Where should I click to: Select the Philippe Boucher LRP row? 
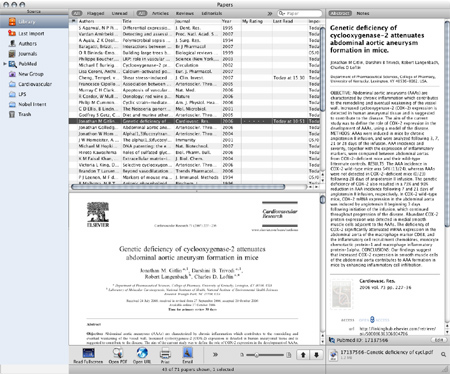(x=194, y=59)
